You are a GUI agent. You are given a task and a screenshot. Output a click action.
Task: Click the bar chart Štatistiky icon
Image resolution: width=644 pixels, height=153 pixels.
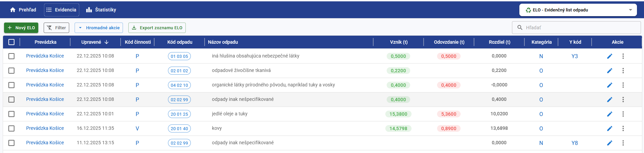[x=89, y=10]
